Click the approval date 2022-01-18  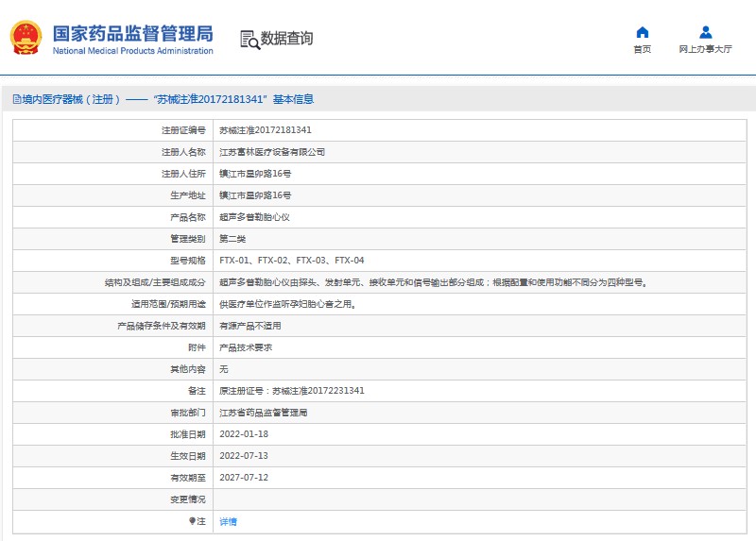(x=244, y=434)
